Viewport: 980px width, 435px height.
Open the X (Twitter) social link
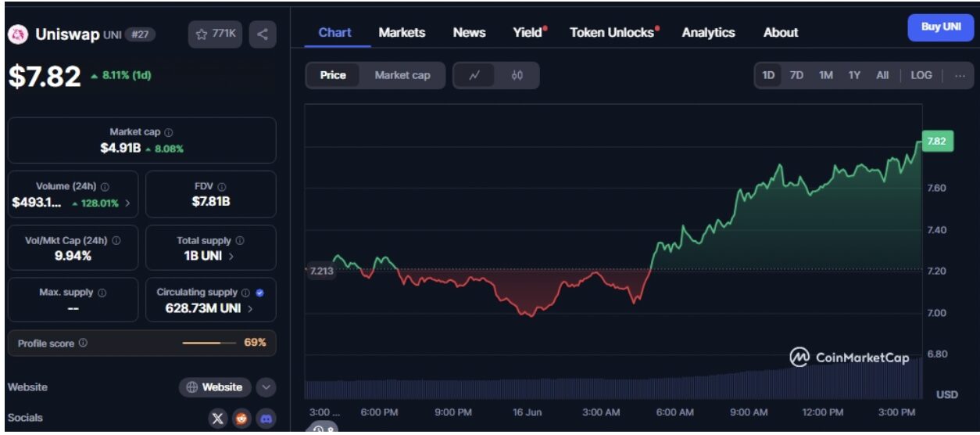pyautogui.click(x=218, y=419)
